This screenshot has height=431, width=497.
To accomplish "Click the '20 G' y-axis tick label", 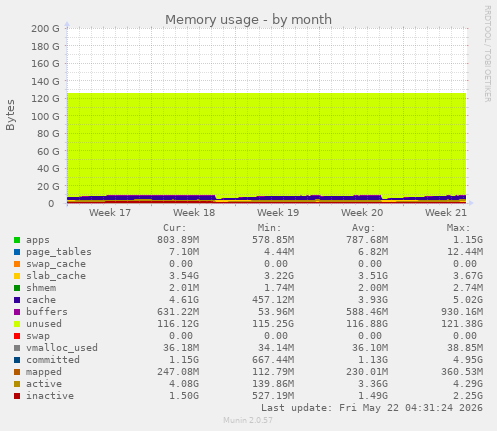I will click(x=48, y=186).
